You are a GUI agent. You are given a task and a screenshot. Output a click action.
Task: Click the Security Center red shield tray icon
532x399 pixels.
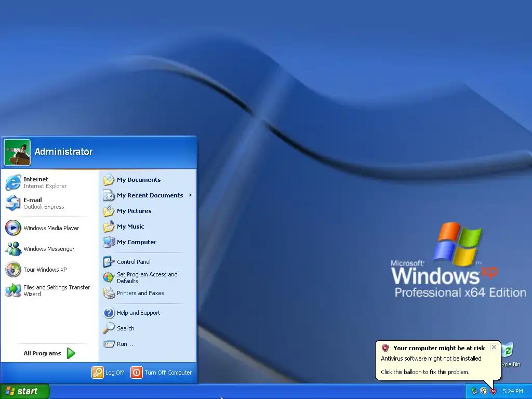(494, 392)
